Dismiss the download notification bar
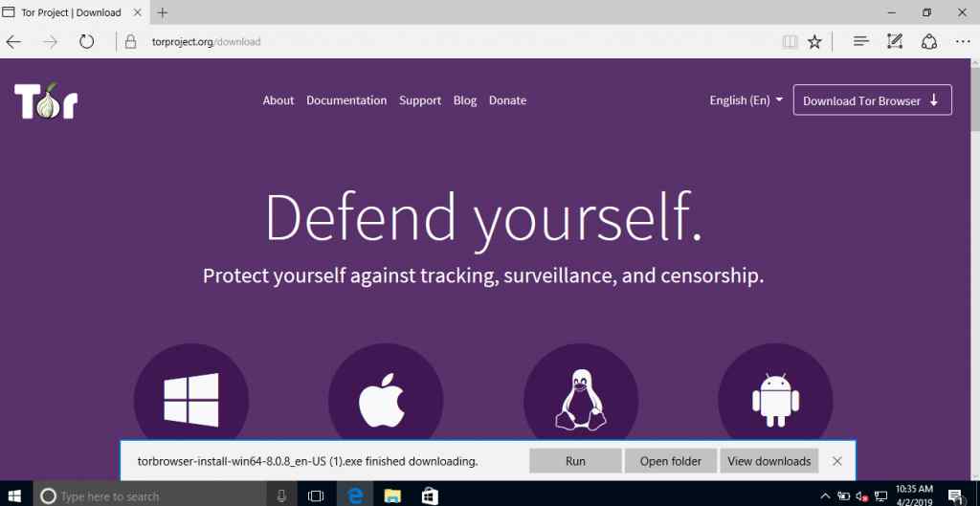The height and width of the screenshot is (506, 980). point(837,461)
